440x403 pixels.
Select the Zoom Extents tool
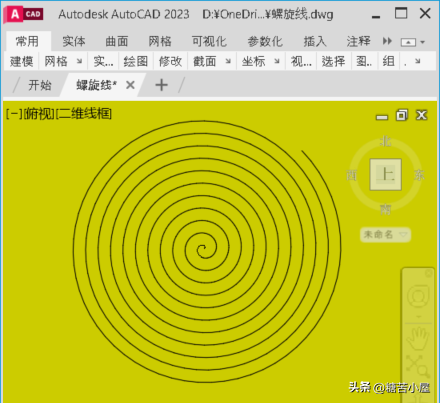point(418,367)
